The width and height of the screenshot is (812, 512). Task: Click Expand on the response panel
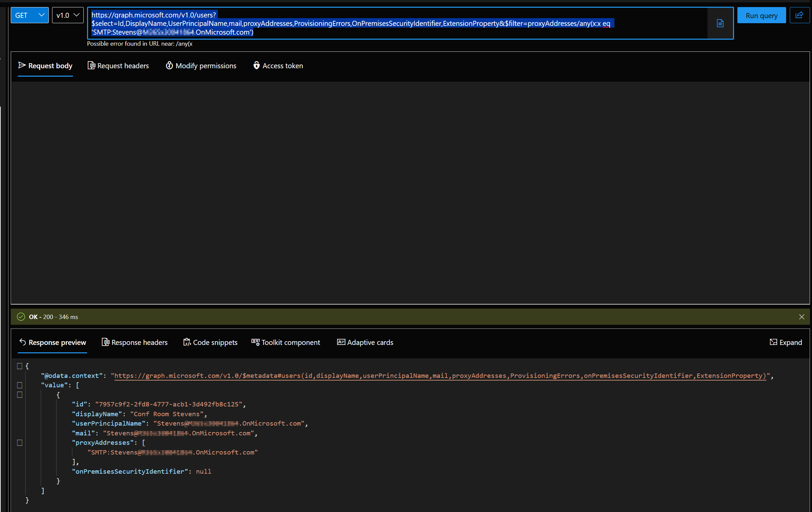pos(786,343)
